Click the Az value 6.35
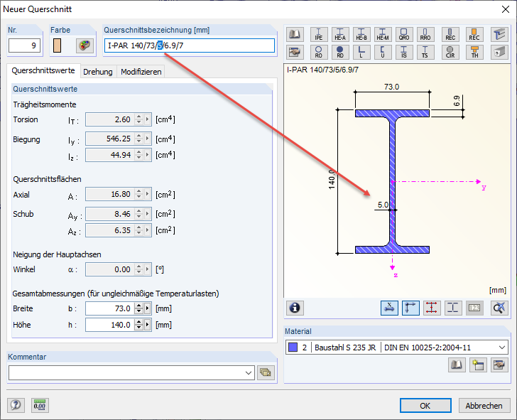 click(110, 230)
